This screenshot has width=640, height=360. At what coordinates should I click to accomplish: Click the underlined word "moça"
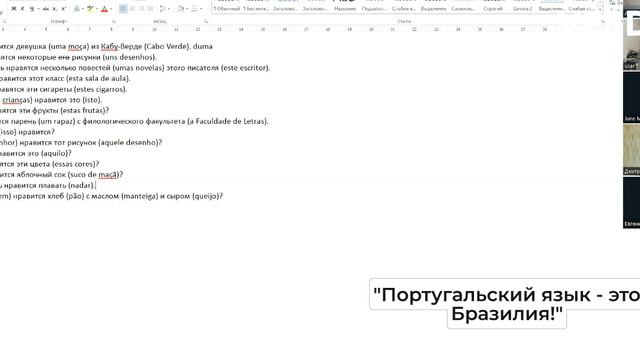[x=77, y=47]
